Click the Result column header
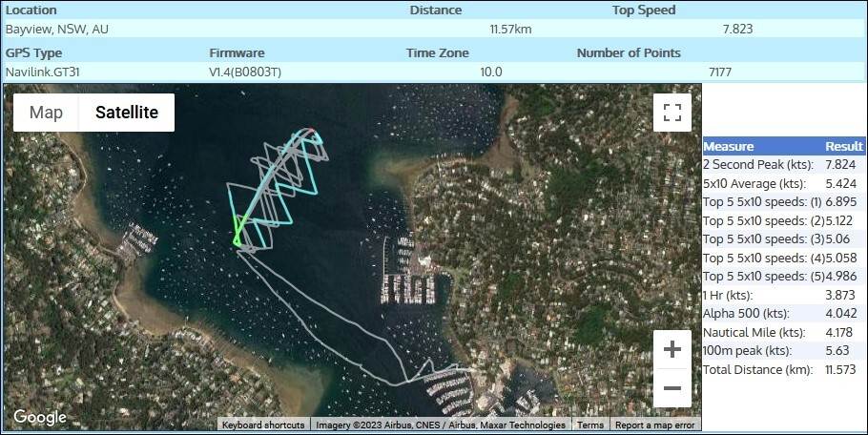Image resolution: width=868 pixels, height=435 pixels. pyautogui.click(x=843, y=147)
